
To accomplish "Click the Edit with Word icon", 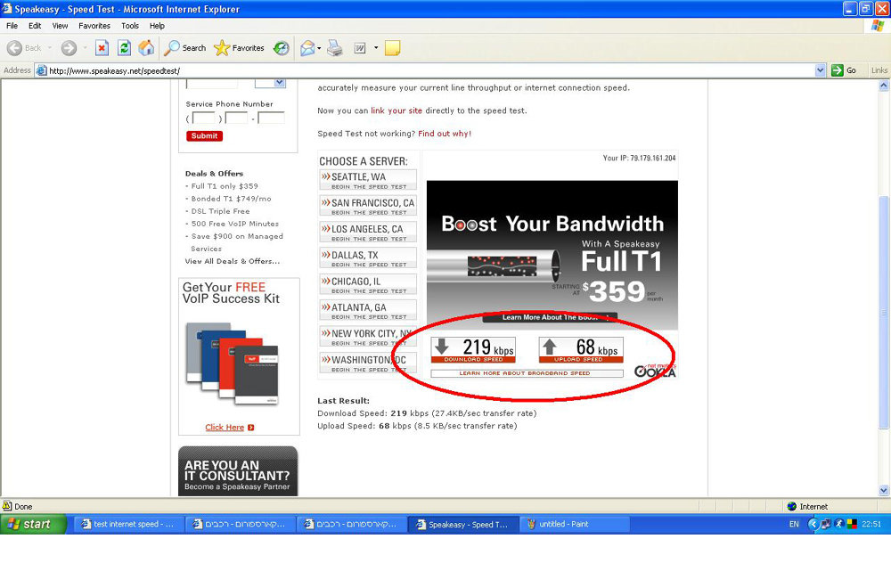I will [360, 48].
